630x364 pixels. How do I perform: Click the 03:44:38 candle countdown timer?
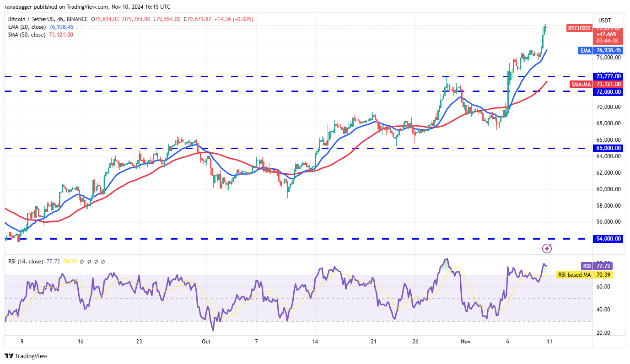[x=608, y=40]
